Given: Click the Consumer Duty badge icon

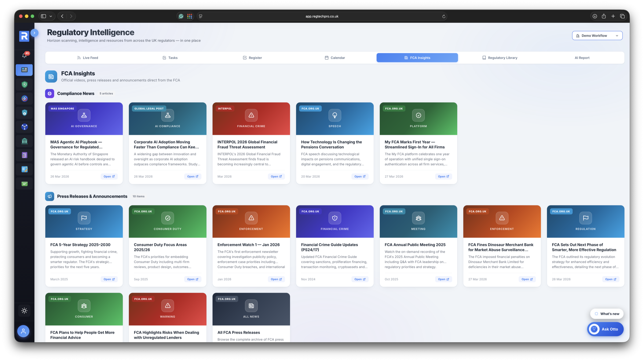Looking at the screenshot, I should 167,218.
